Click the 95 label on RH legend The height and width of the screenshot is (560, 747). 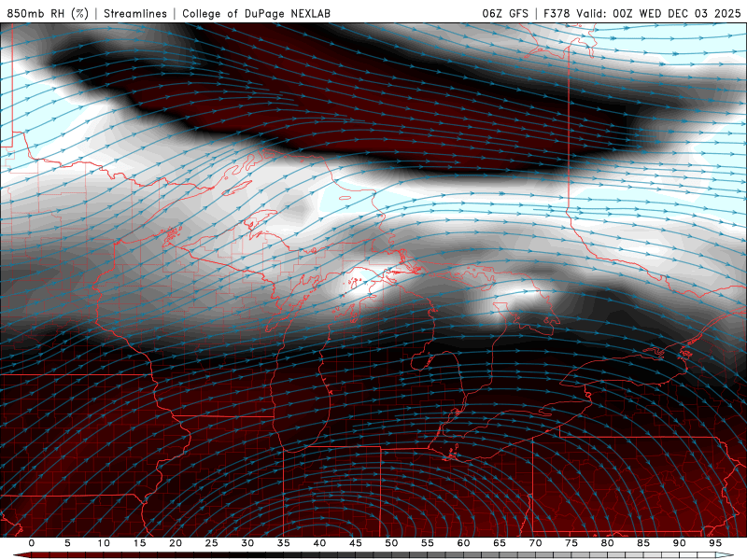[x=715, y=543]
